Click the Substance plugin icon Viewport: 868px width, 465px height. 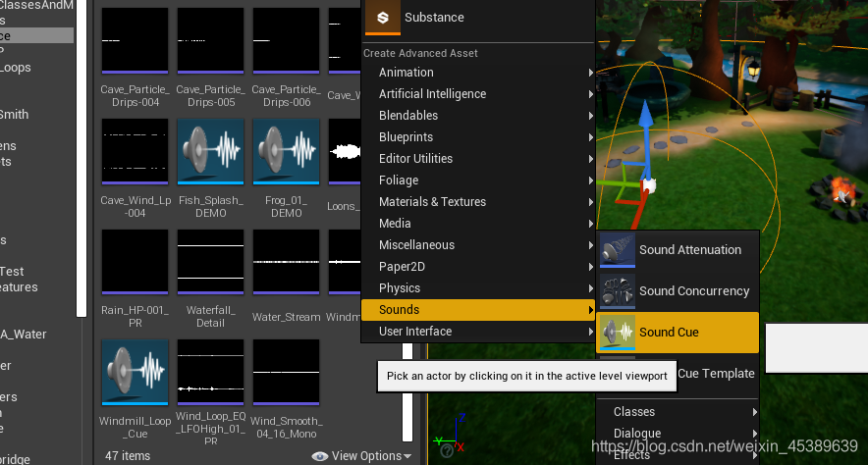[x=383, y=17]
